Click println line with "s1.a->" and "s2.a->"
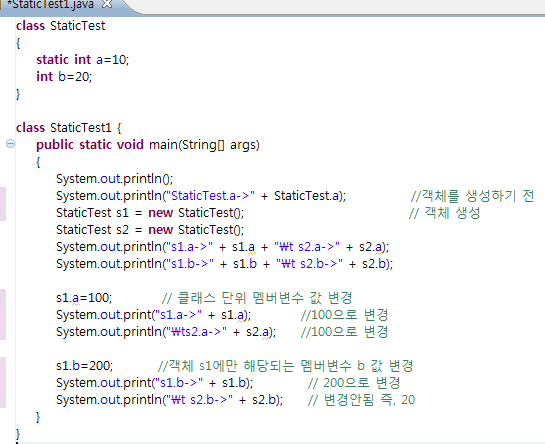Viewport: 545px width, 444px height. tap(223, 247)
